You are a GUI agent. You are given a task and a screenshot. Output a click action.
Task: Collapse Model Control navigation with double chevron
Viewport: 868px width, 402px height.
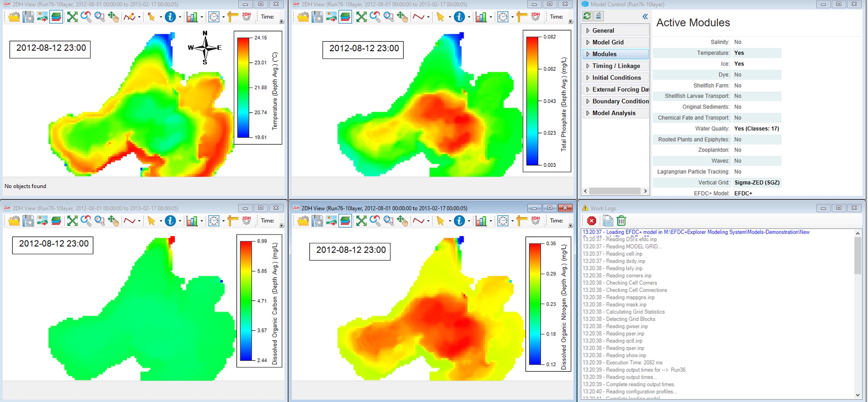[x=645, y=16]
